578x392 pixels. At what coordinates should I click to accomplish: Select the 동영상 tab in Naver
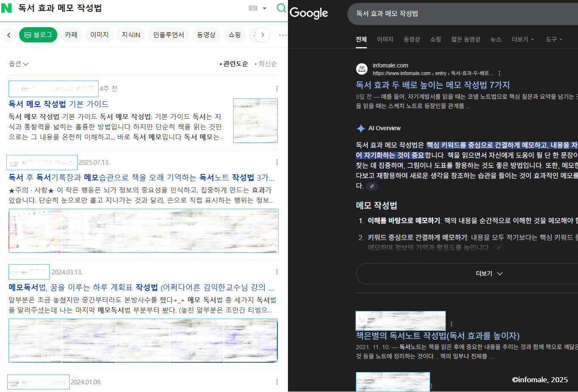pyautogui.click(x=206, y=35)
